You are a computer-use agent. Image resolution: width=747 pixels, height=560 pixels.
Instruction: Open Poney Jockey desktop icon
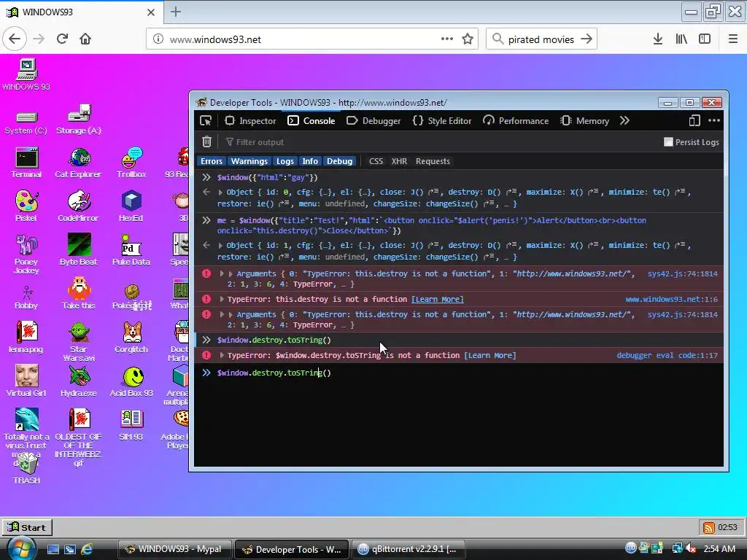pyautogui.click(x=26, y=254)
